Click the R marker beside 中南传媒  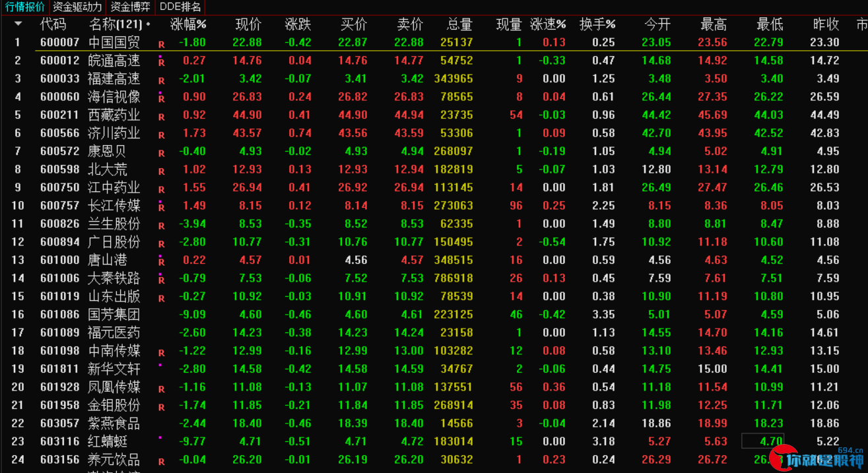161,352
